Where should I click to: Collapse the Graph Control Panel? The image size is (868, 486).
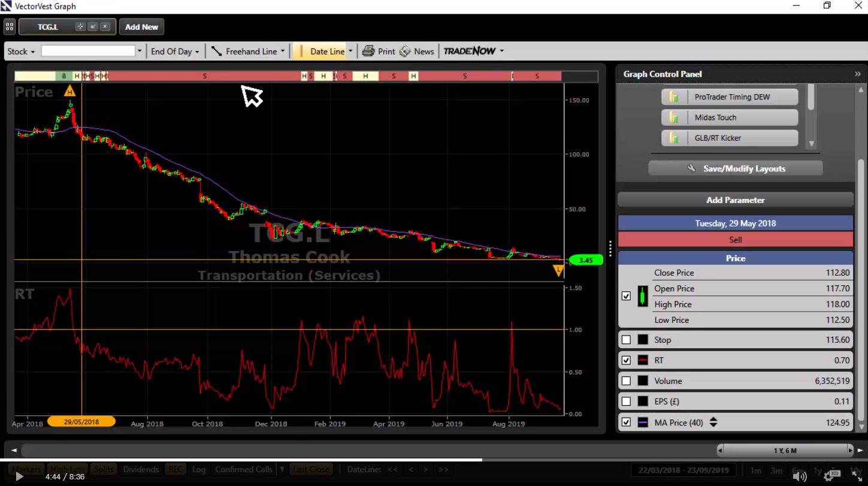pyautogui.click(x=857, y=74)
